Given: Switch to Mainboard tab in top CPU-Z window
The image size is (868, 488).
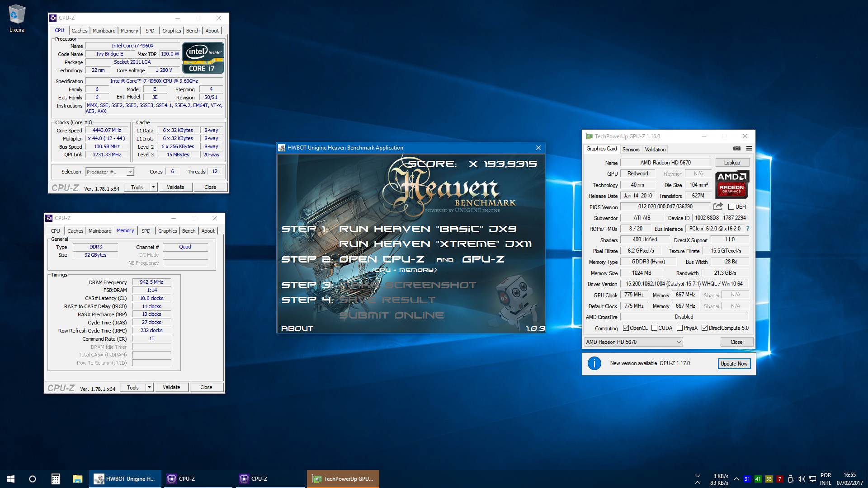Looking at the screenshot, I should 104,31.
